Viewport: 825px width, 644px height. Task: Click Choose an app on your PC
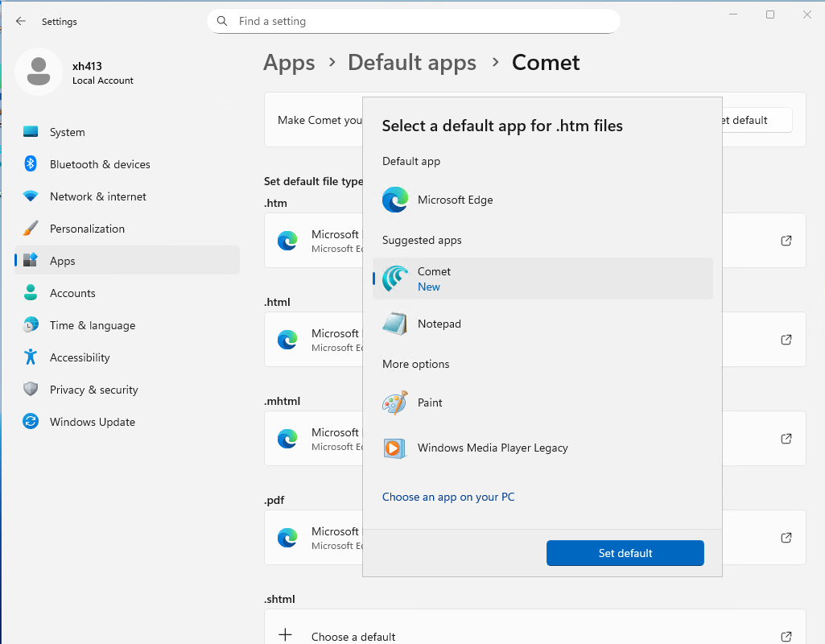pos(448,497)
